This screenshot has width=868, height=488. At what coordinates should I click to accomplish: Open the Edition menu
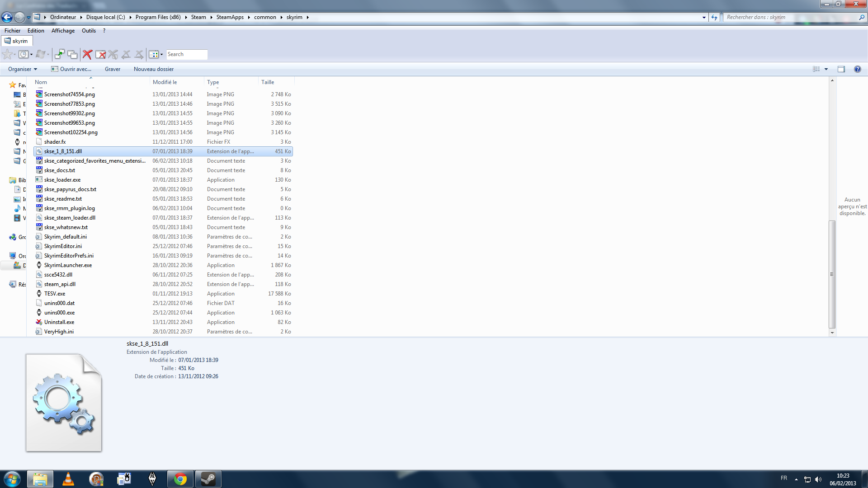(x=36, y=31)
